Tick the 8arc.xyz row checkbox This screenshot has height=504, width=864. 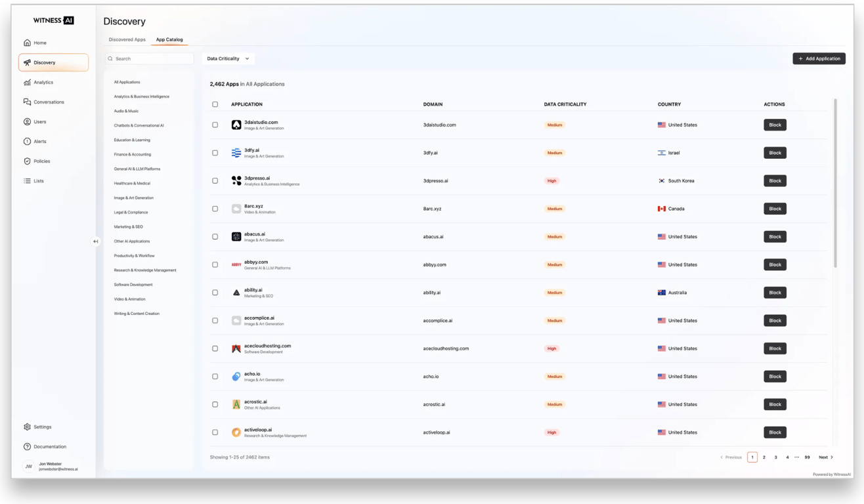pos(215,209)
